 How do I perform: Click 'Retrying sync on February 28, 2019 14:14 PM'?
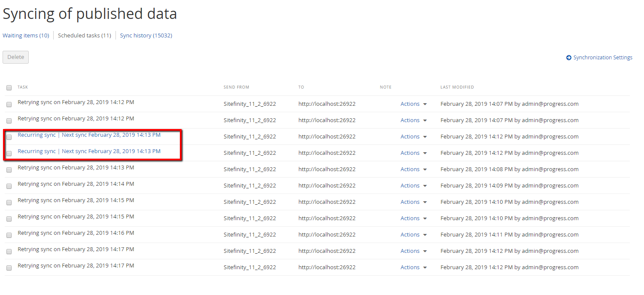[x=76, y=184]
